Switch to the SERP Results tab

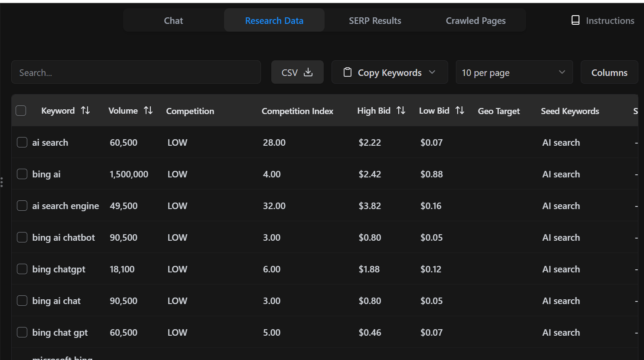pyautogui.click(x=375, y=20)
